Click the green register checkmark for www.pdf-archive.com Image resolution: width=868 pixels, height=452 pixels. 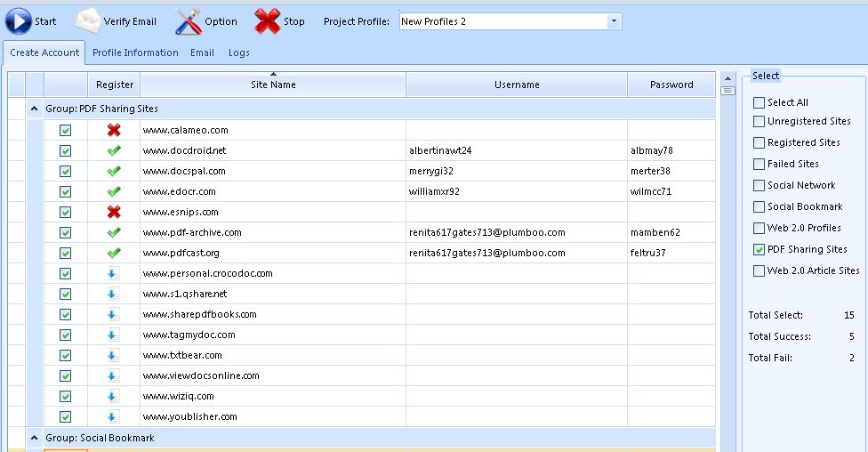pos(114,232)
